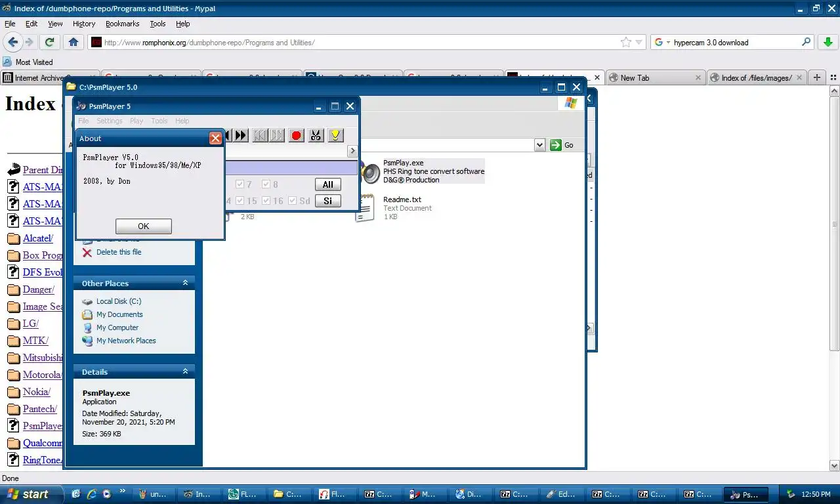This screenshot has height=504, width=840.
Task: Open the Explorer address bar dropdown
Action: coord(540,145)
